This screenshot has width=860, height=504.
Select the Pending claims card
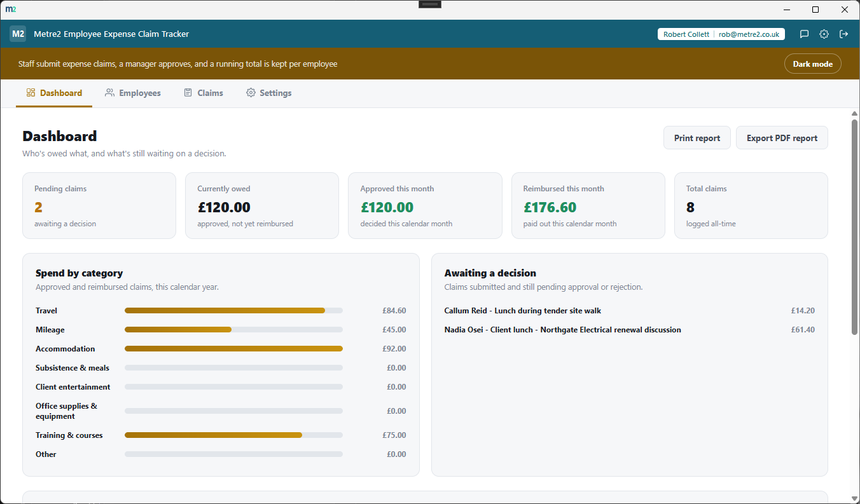coord(99,206)
